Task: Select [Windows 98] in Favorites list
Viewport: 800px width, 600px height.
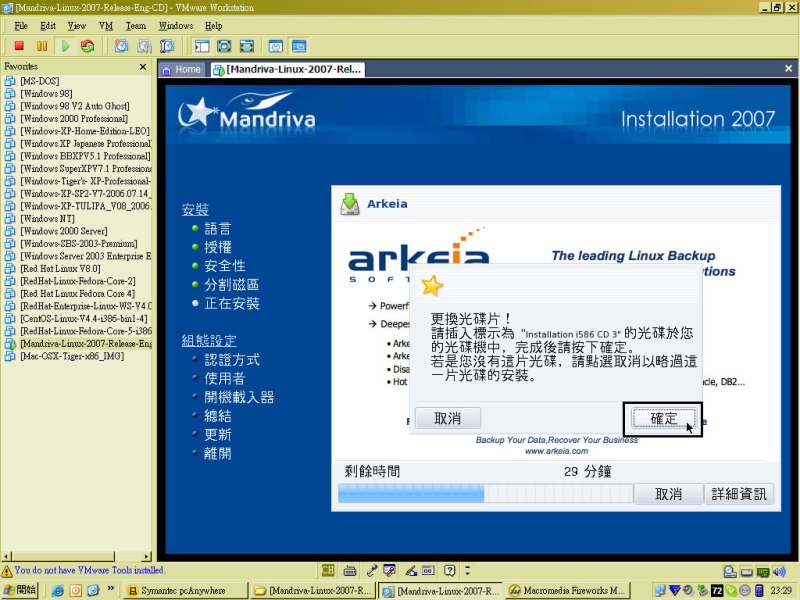Action: (46, 93)
